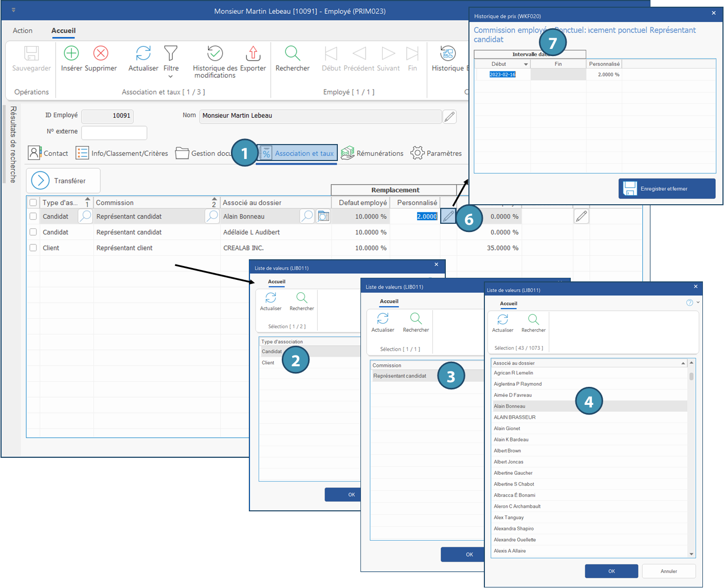
Task: Click the Supprimer red X icon
Action: [x=101, y=54]
